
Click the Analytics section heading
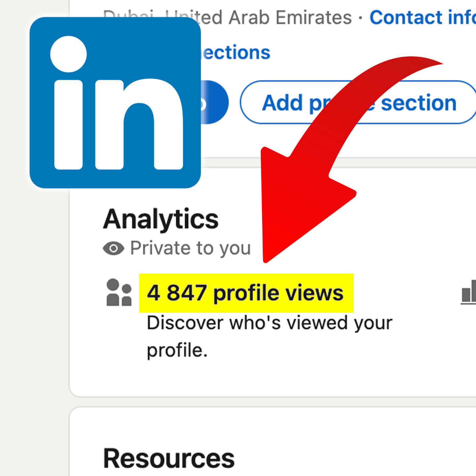click(x=161, y=219)
